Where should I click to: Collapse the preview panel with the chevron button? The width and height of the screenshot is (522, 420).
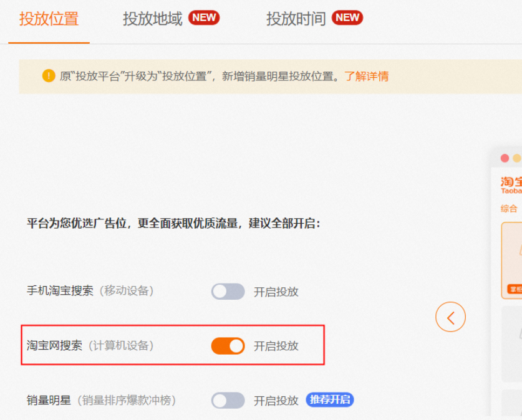point(452,317)
